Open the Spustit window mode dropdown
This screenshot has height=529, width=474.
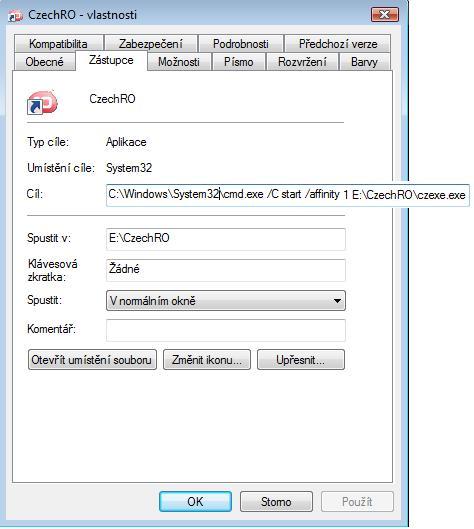[x=226, y=300]
